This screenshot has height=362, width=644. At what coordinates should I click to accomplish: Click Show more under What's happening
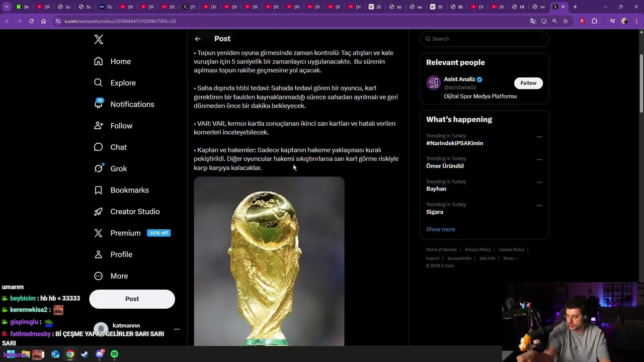pos(440,229)
